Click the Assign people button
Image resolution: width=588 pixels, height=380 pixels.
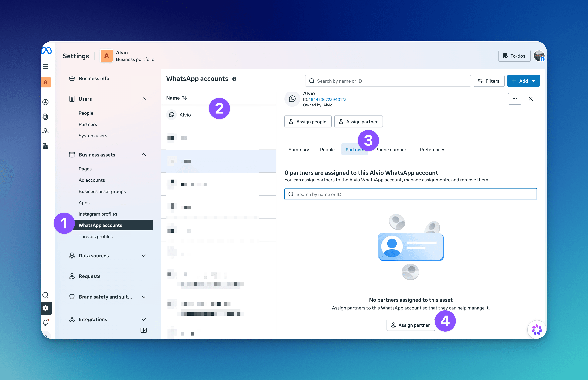click(308, 122)
